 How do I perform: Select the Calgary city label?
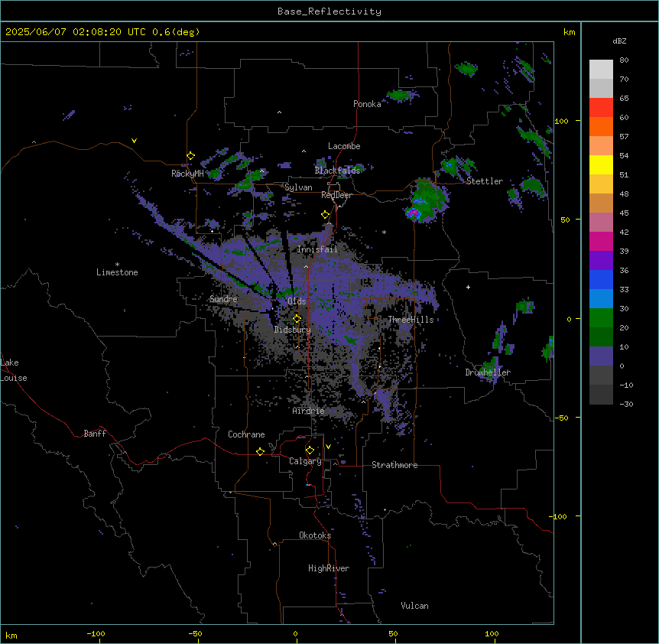coord(305,461)
